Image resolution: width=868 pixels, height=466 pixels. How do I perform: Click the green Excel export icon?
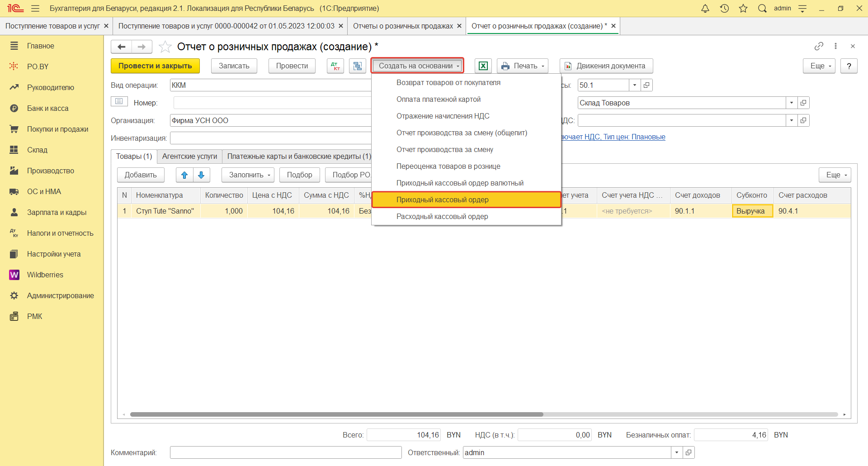[x=483, y=66]
